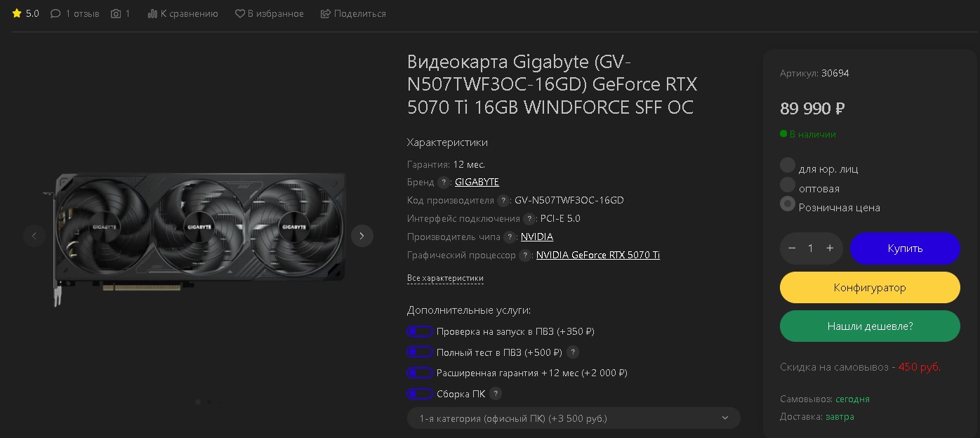
Task: Click help icon next to Бренд
Action: pyautogui.click(x=444, y=182)
